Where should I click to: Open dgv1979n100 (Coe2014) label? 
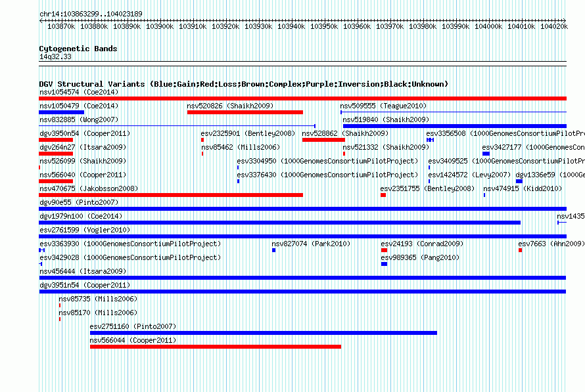click(x=81, y=216)
